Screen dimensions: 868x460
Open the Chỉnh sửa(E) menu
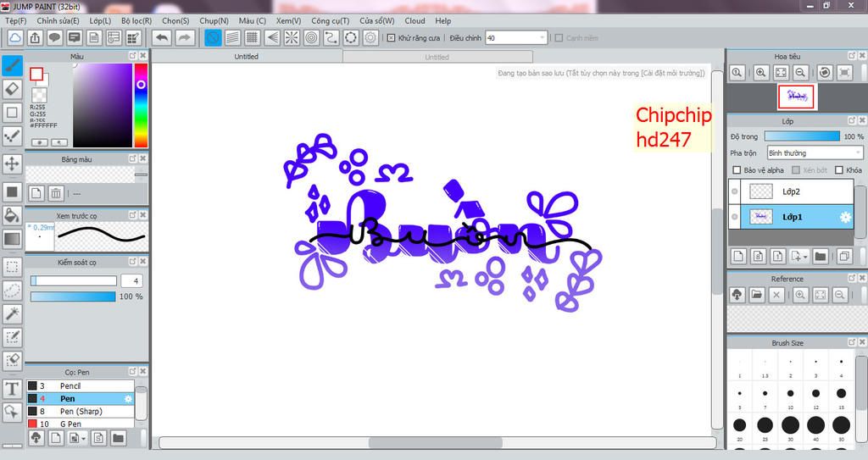coord(58,20)
